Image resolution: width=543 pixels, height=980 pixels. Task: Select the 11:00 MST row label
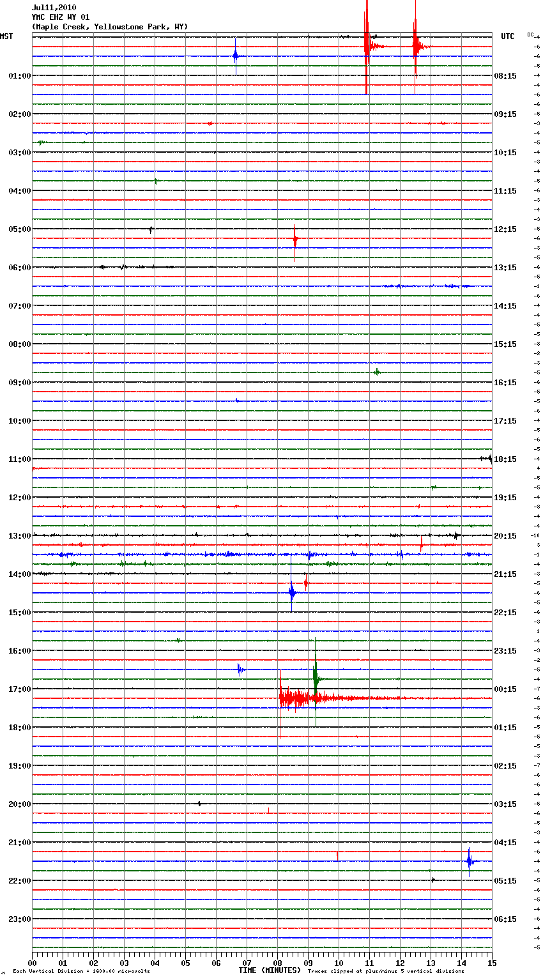pyautogui.click(x=20, y=459)
